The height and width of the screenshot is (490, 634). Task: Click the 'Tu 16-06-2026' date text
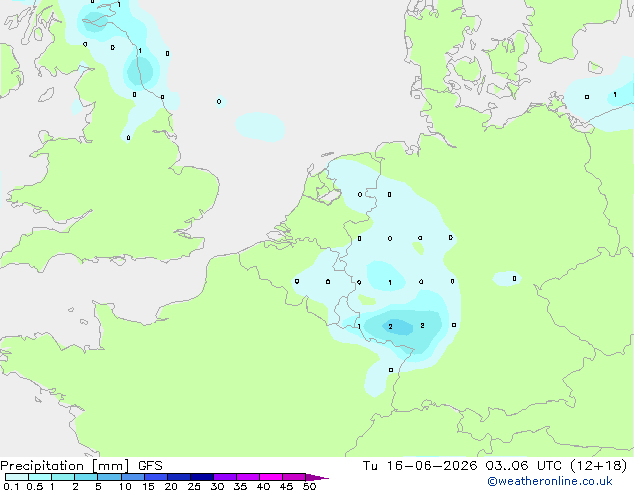(x=420, y=466)
